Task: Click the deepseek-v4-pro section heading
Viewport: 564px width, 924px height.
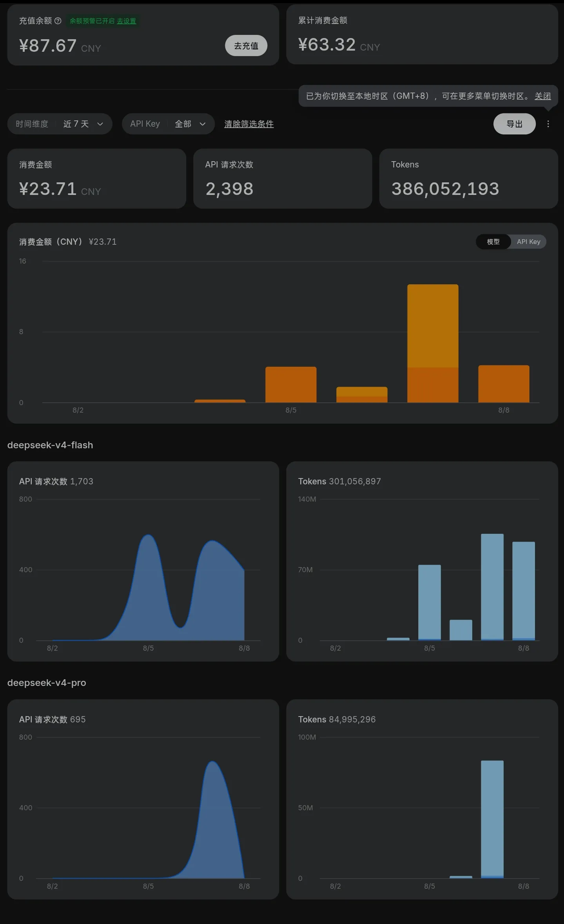Action: tap(47, 683)
